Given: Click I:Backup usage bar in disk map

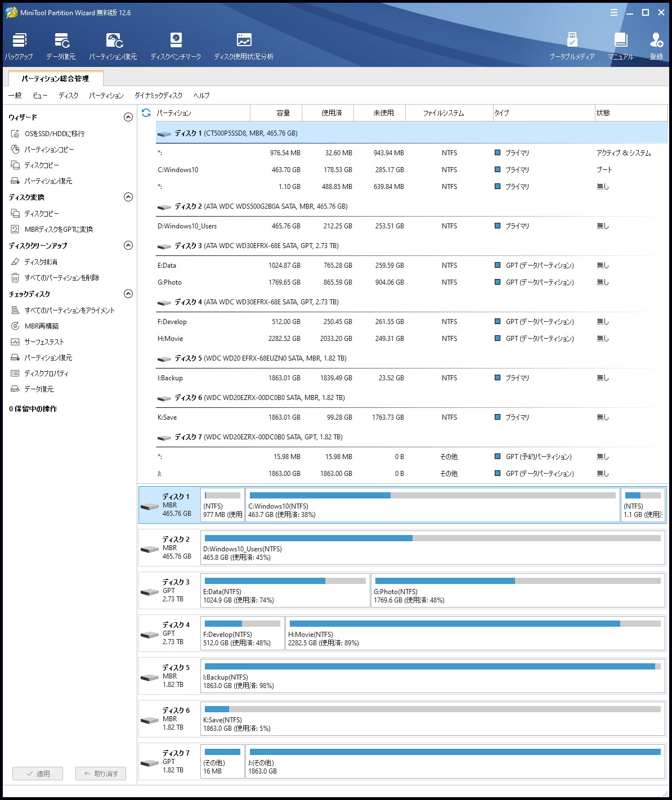Looking at the screenshot, I should [433, 666].
